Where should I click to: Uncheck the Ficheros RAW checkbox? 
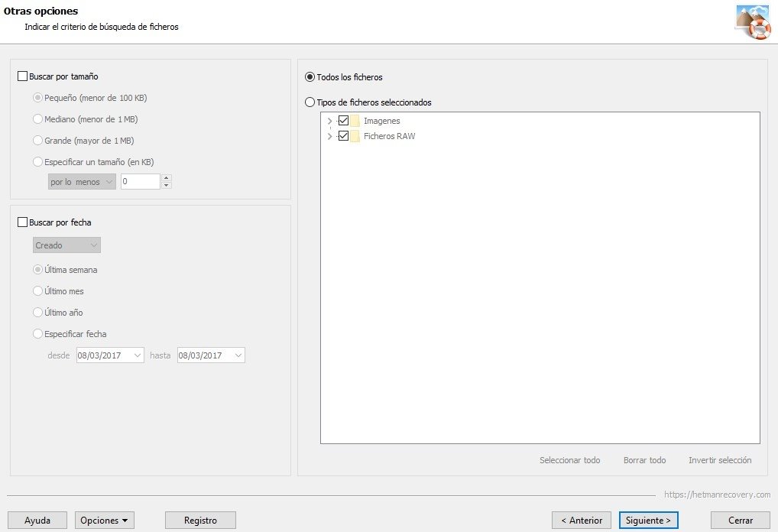(343, 135)
